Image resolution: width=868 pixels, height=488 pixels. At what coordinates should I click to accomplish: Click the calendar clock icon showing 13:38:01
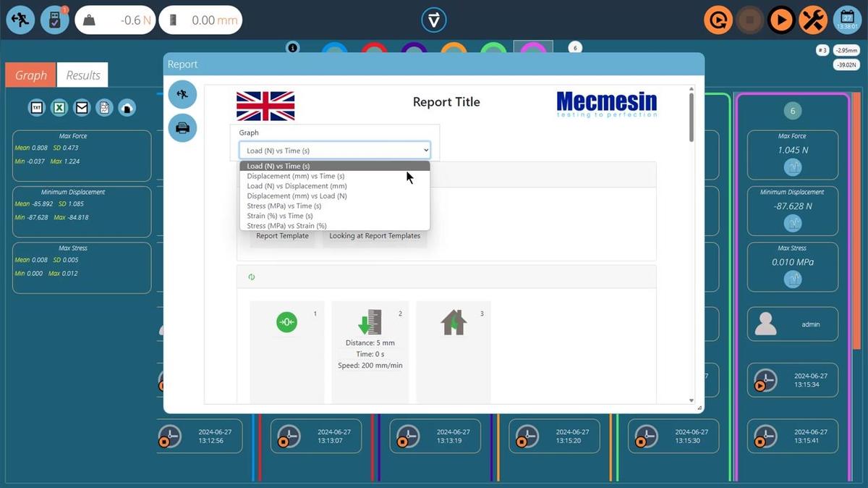point(847,20)
